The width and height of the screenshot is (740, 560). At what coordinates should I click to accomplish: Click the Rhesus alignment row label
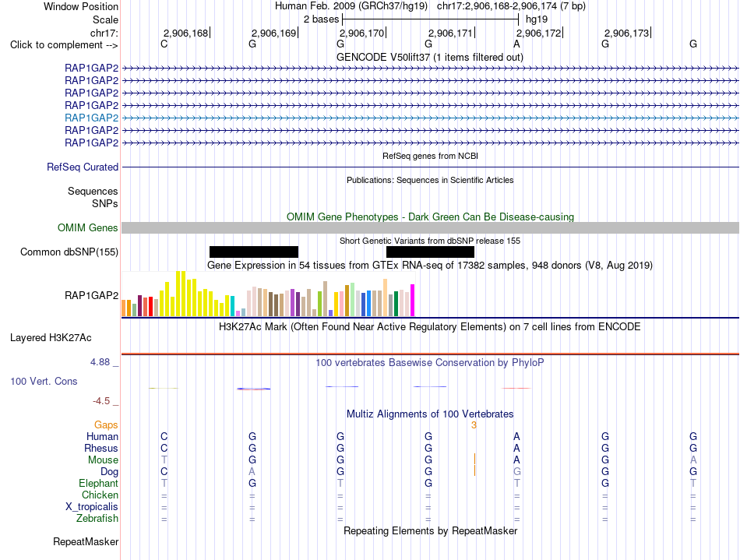point(101,448)
